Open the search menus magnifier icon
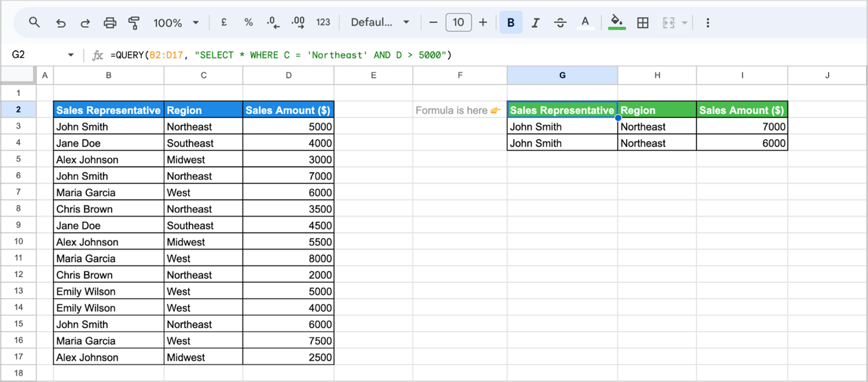Viewport: 868px width, 382px height. (34, 22)
